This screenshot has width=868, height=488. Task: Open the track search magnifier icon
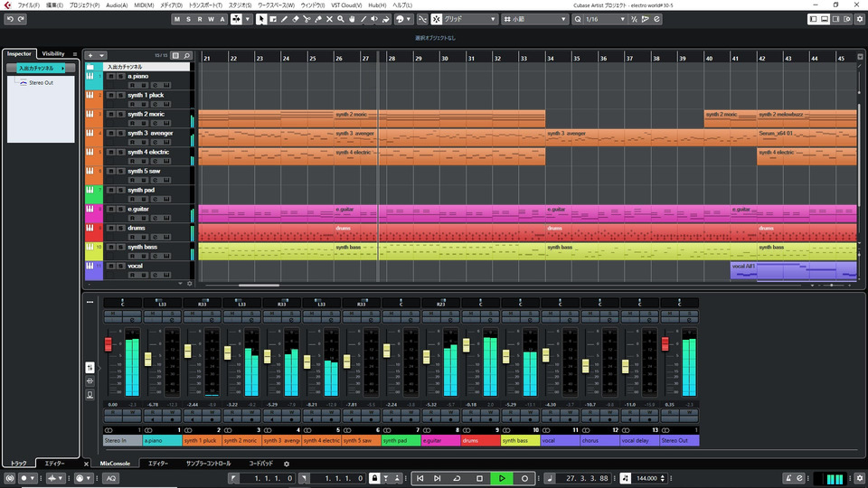click(188, 55)
